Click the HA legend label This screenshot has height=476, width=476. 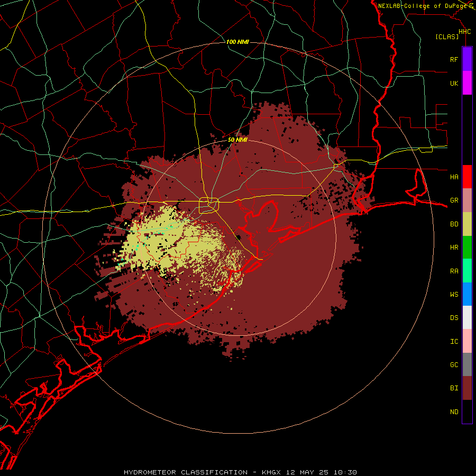point(454,177)
